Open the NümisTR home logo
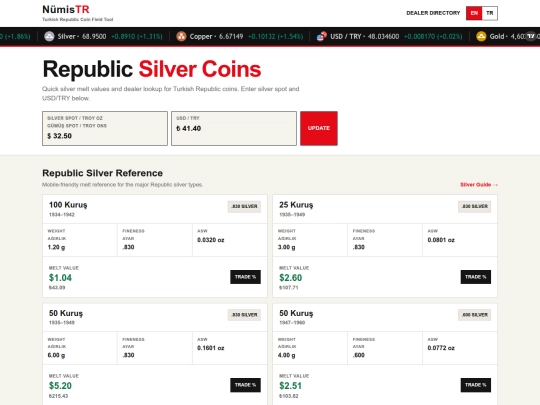 coord(66,9)
